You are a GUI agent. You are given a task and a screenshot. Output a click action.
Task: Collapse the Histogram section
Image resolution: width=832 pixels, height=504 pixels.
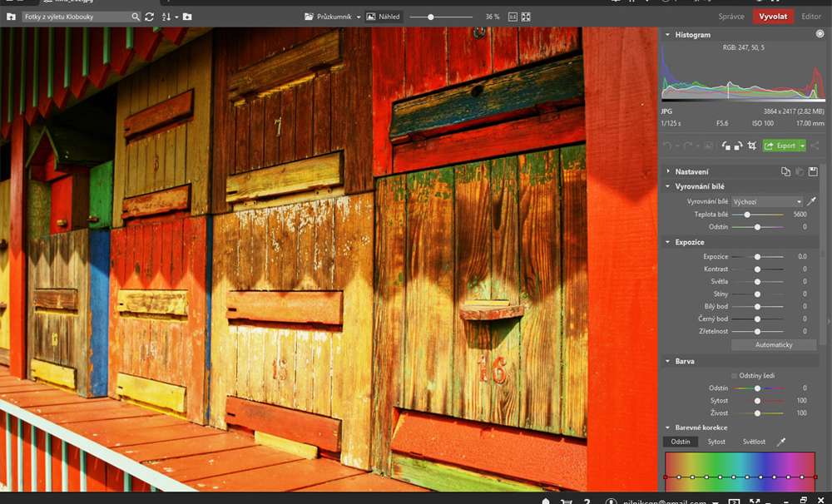(668, 35)
